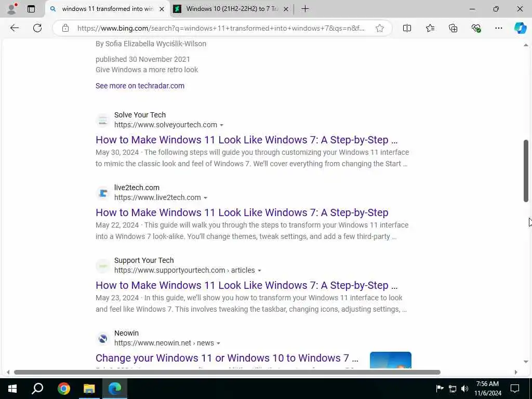Close the Bing search tab
The height and width of the screenshot is (399, 532).
click(x=162, y=9)
